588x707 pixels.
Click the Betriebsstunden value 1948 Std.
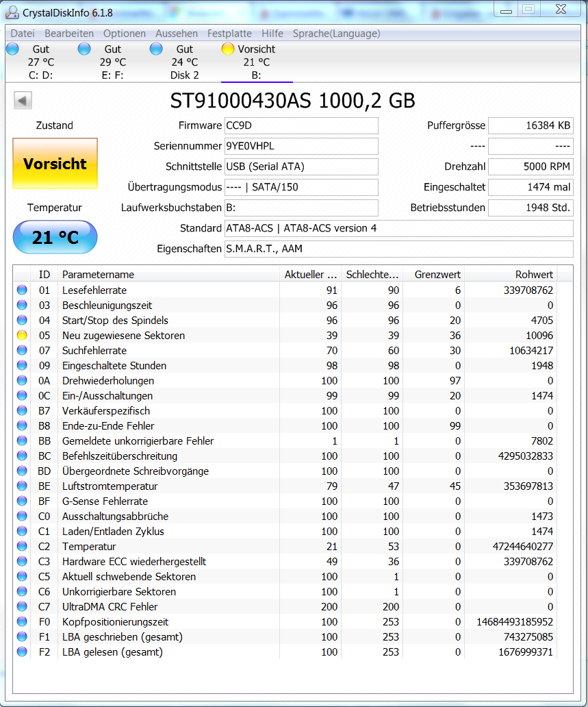click(531, 208)
